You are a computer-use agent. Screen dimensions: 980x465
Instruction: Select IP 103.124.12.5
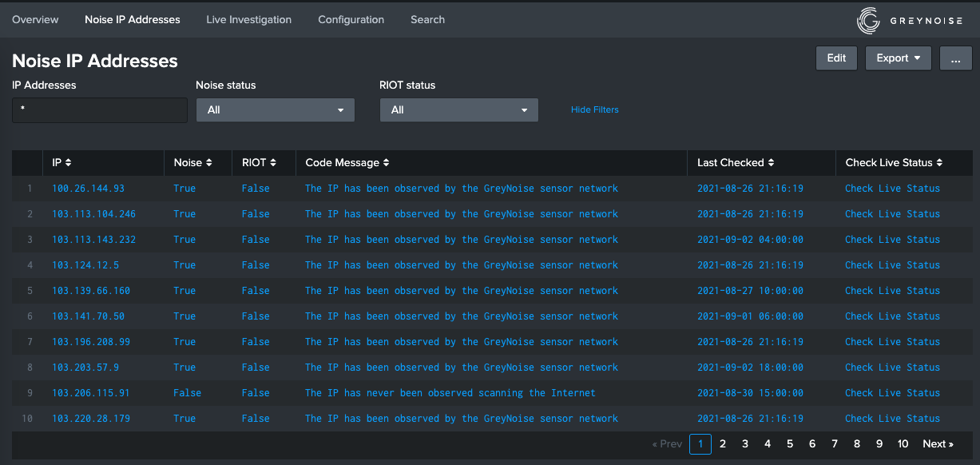tap(85, 265)
